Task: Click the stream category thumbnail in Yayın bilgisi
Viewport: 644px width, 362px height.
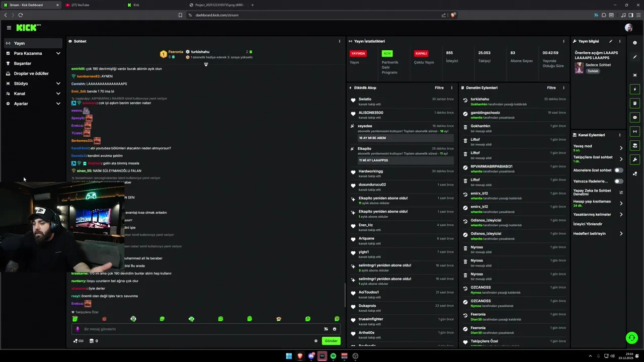Action: click(579, 68)
